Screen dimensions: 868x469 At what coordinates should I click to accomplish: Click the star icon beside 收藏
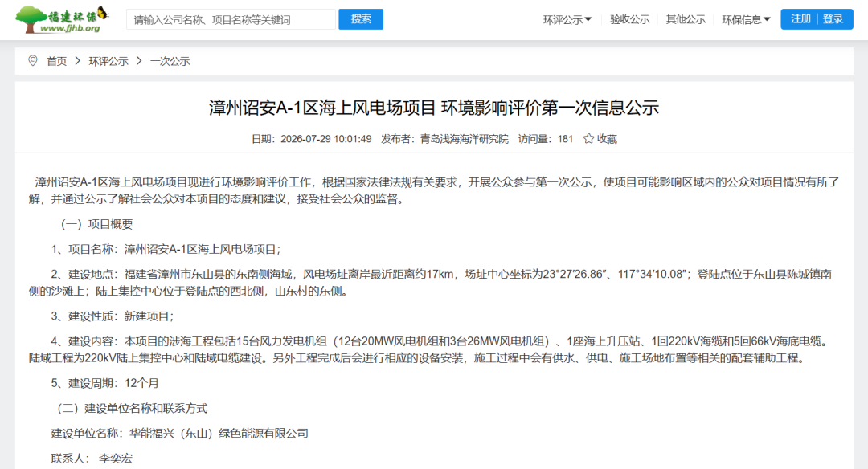[x=588, y=139]
